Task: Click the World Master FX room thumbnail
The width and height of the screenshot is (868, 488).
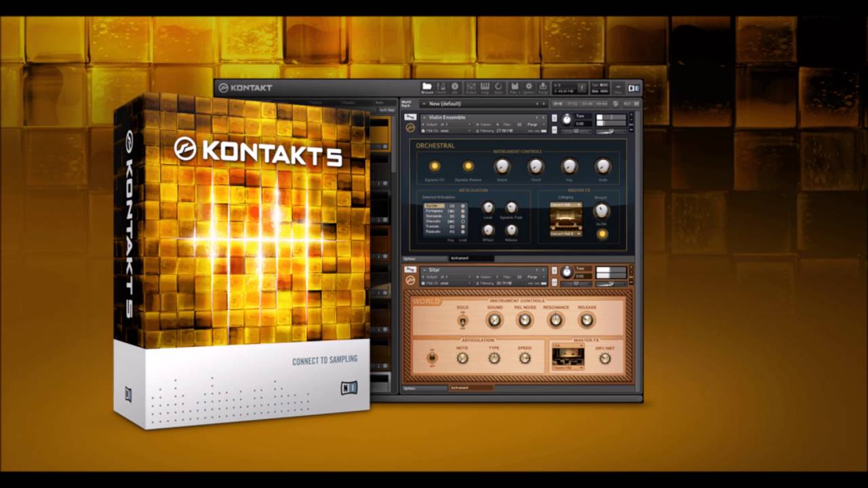Action: pyautogui.click(x=568, y=357)
